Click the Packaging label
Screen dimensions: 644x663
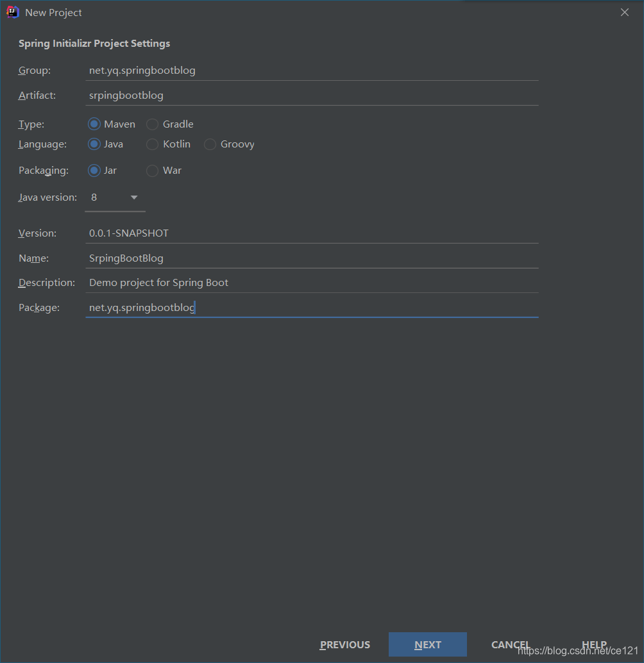tap(43, 171)
